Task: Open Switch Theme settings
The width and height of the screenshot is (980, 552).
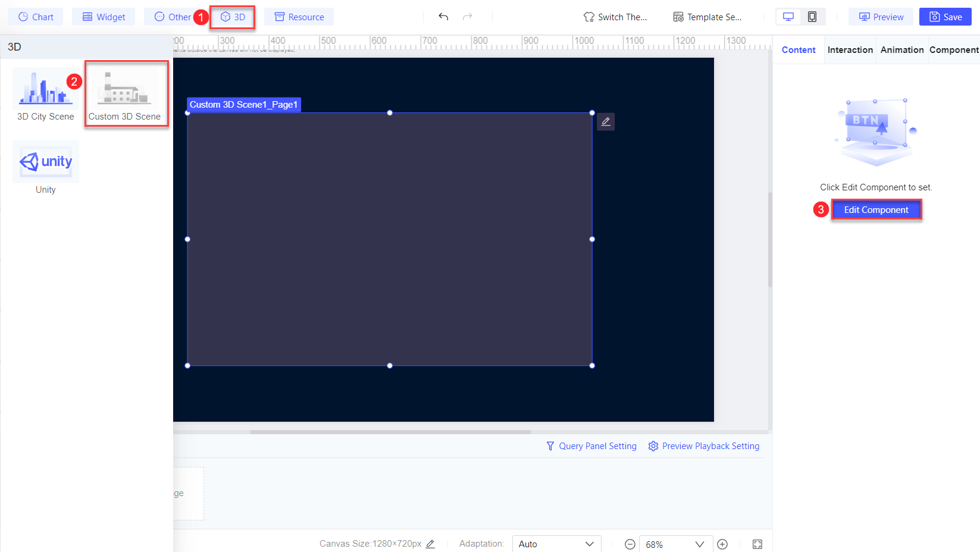Action: pos(615,17)
